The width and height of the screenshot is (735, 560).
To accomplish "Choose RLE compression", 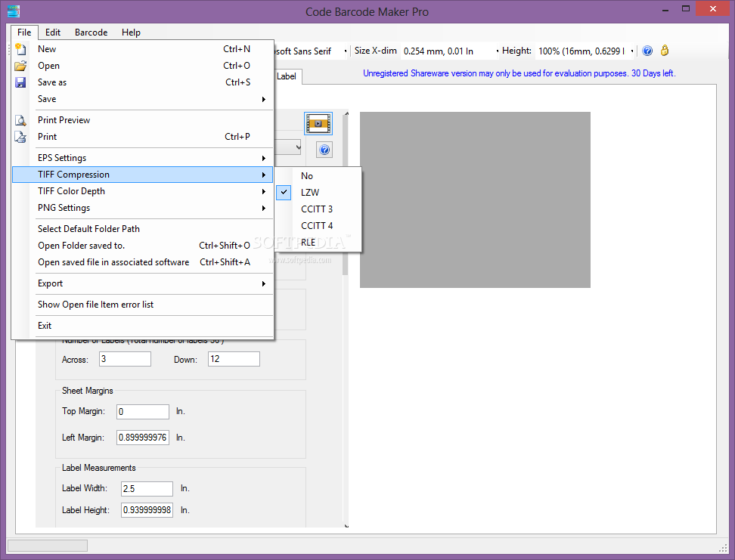I will click(x=319, y=243).
